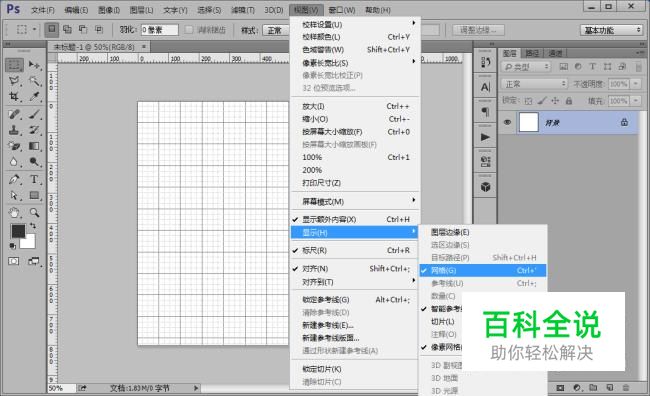
Task: Choose 切片(L) in the show submenu
Action: [442, 322]
